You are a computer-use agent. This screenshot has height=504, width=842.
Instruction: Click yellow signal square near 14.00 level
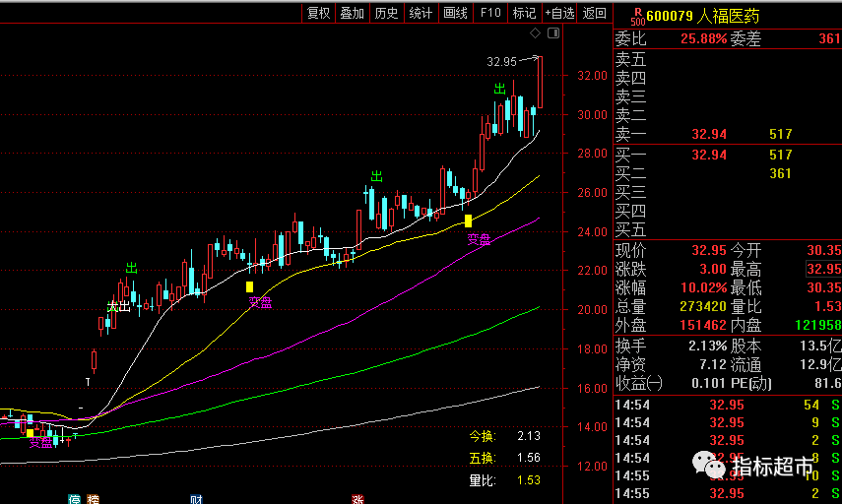31,432
